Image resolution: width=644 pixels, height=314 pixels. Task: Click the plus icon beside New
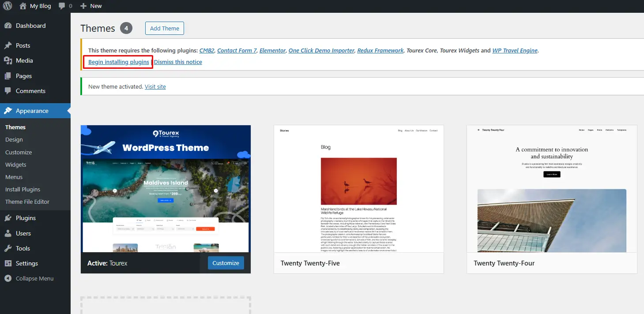(83, 6)
